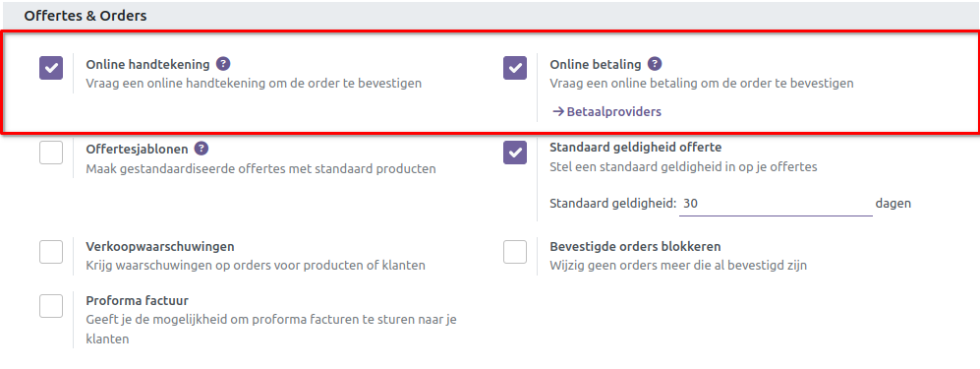The height and width of the screenshot is (369, 980).
Task: Click the Online betaling label text
Action: point(596,64)
